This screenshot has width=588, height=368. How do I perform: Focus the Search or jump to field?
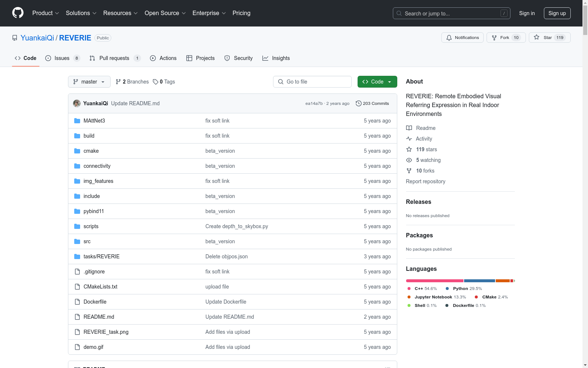pyautogui.click(x=452, y=13)
